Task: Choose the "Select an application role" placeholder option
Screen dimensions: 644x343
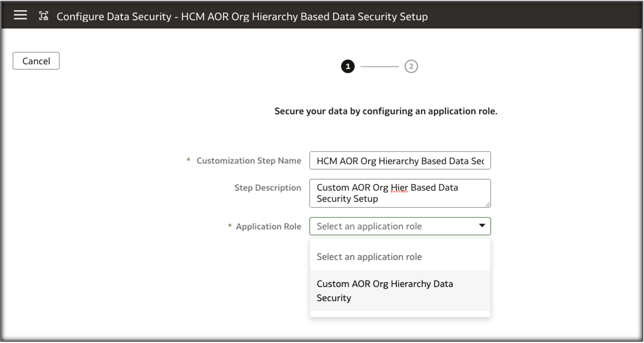Action: 369,257
